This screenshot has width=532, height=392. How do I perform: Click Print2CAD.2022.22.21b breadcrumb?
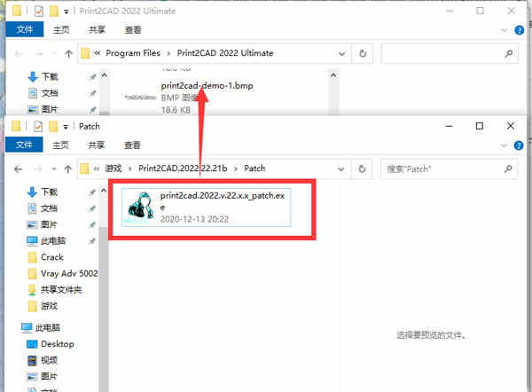[183, 169]
